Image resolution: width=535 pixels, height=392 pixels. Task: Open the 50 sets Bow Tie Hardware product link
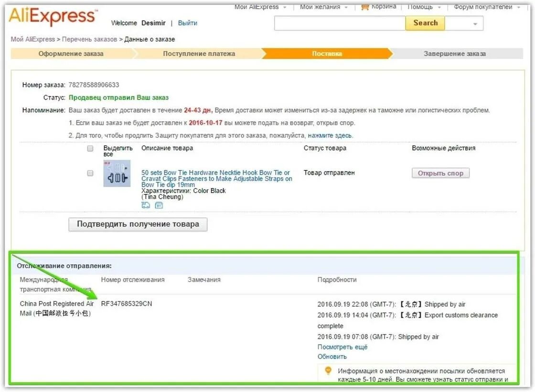coord(217,179)
